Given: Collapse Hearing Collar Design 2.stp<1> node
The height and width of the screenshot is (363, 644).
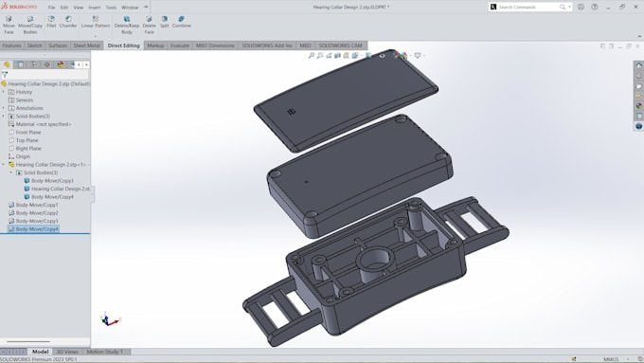Looking at the screenshot, I should click(3, 164).
